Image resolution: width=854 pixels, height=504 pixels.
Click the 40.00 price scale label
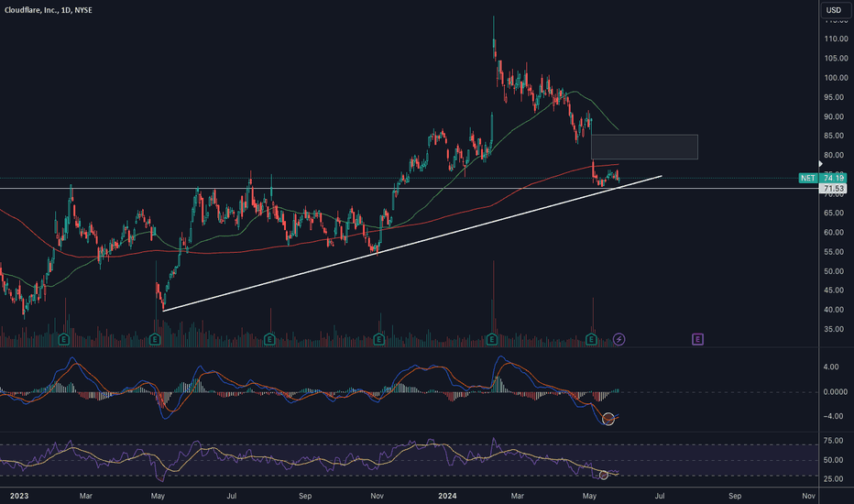coord(836,310)
